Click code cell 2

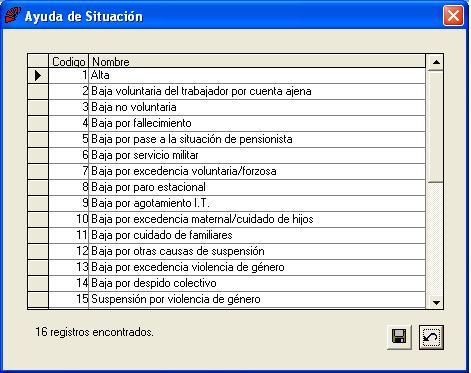(69, 91)
